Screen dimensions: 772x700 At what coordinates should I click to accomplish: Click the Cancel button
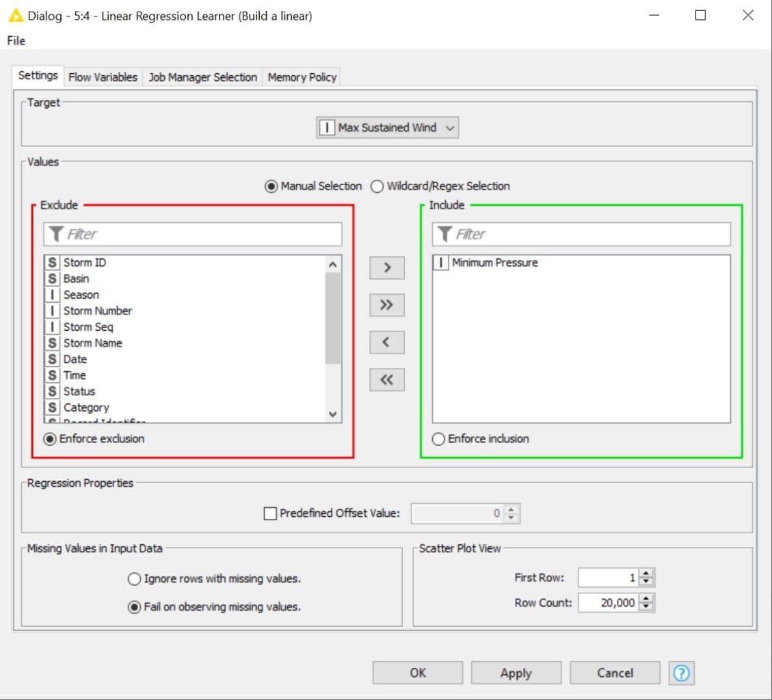coord(614,673)
